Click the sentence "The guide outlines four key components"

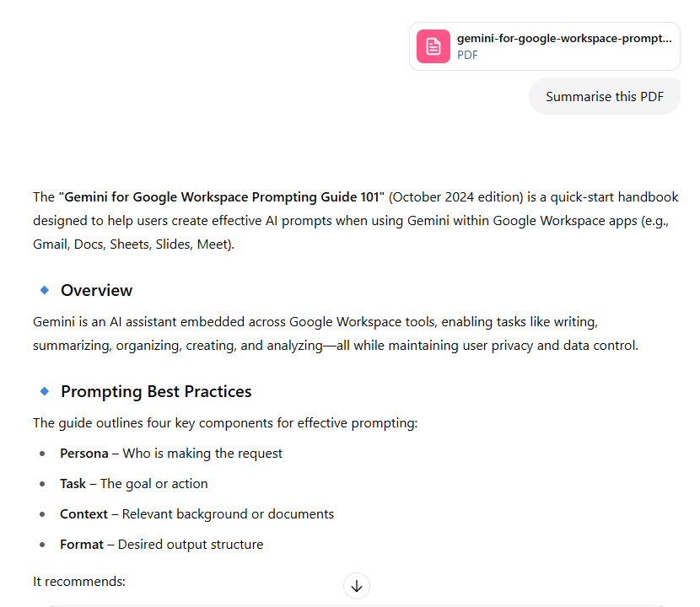(x=225, y=423)
